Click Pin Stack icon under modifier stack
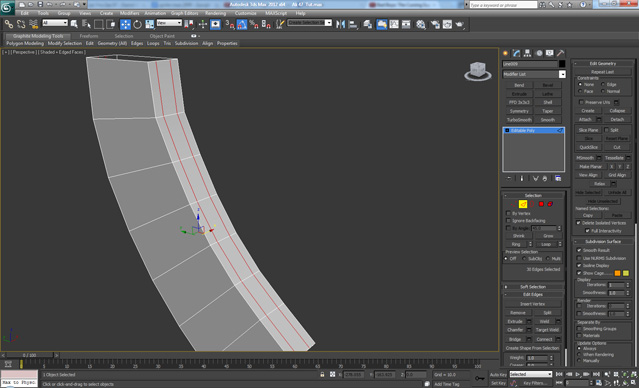The height and width of the screenshot is (388, 639). (509, 179)
